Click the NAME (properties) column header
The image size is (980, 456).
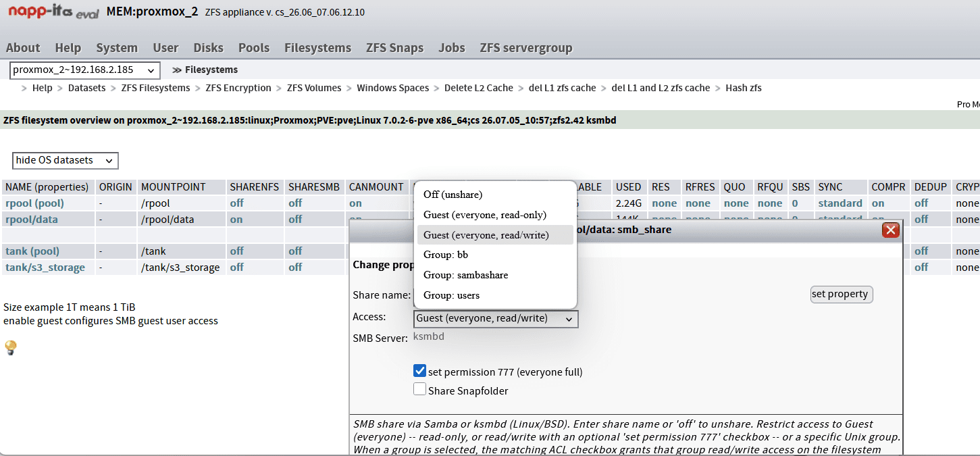(47, 187)
